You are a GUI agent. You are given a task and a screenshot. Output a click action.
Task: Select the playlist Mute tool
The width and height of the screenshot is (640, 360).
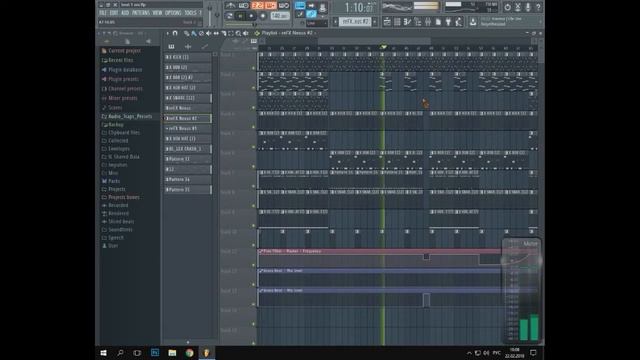[x=208, y=33]
